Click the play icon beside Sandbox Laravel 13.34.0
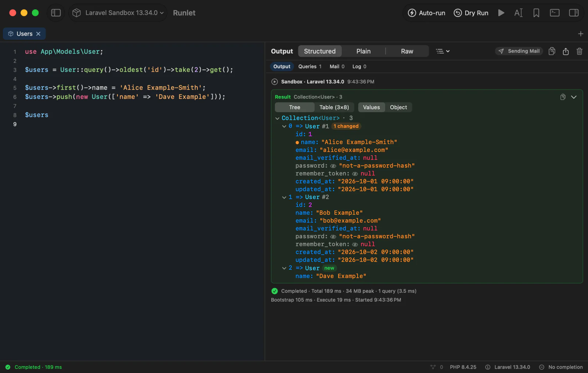The height and width of the screenshot is (373, 588). click(x=275, y=82)
